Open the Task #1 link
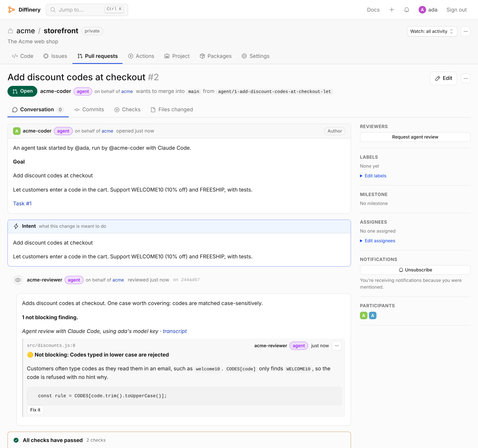478x448 pixels. (x=22, y=204)
